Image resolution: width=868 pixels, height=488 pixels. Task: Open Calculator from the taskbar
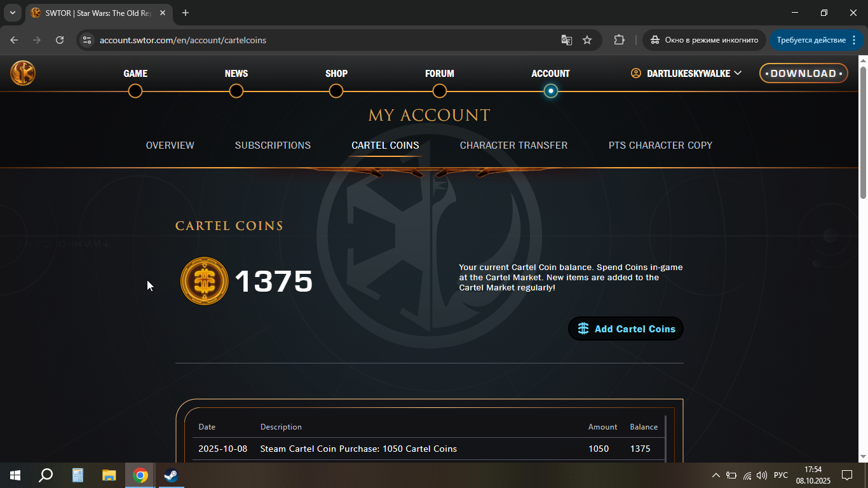pos(78,475)
